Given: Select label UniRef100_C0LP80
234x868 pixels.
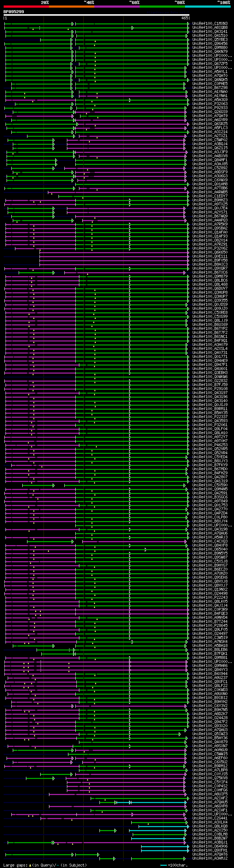Looking at the screenshot, I should [210, 517].
